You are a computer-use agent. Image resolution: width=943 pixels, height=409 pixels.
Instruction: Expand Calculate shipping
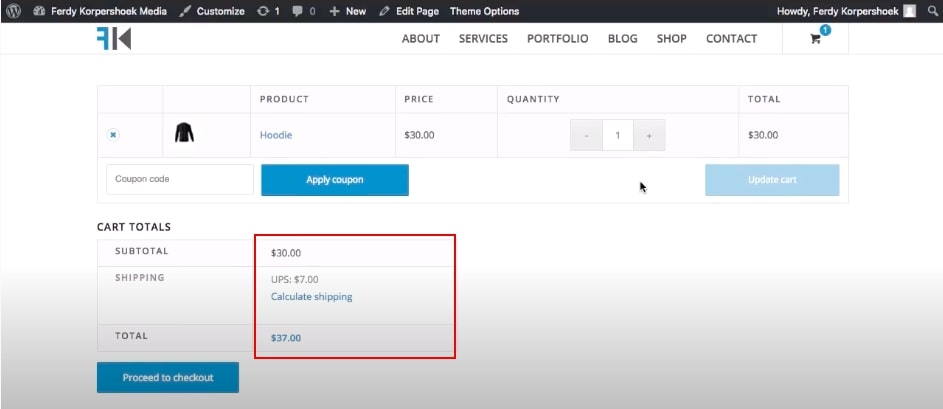(x=312, y=297)
